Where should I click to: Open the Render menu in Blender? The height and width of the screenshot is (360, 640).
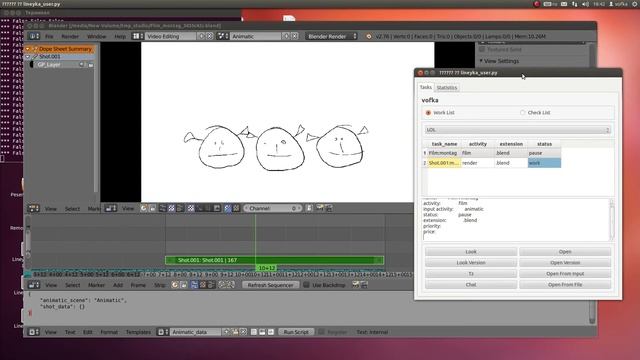(x=70, y=36)
